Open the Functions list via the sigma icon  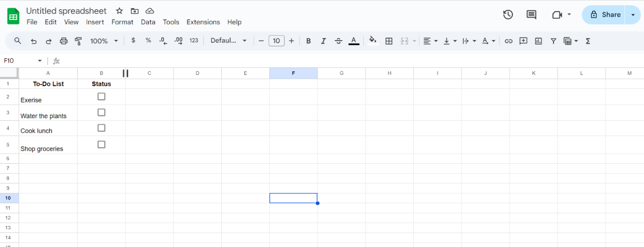(588, 41)
